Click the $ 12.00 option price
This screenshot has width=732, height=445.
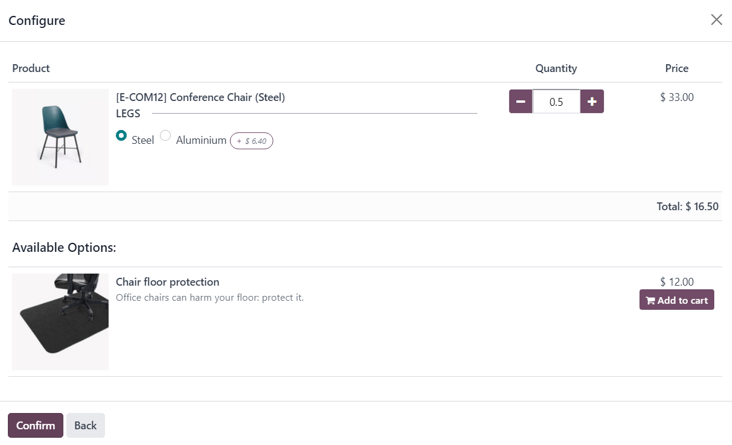[677, 282]
